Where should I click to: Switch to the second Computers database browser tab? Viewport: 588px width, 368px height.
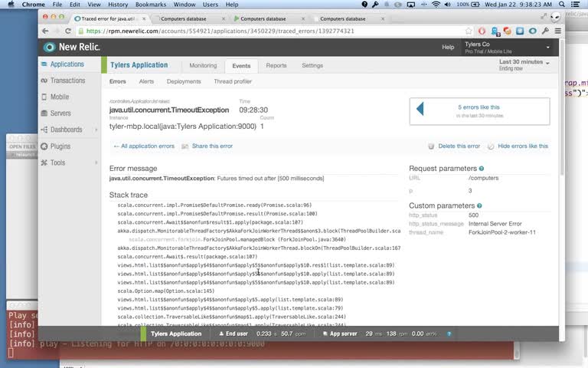pyautogui.click(x=263, y=18)
